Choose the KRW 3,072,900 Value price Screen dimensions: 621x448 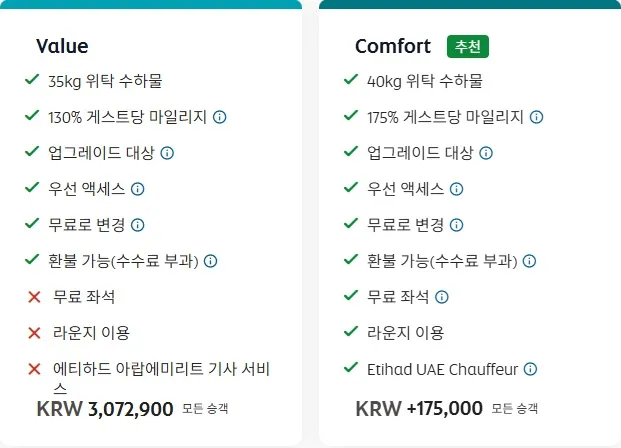point(98,408)
